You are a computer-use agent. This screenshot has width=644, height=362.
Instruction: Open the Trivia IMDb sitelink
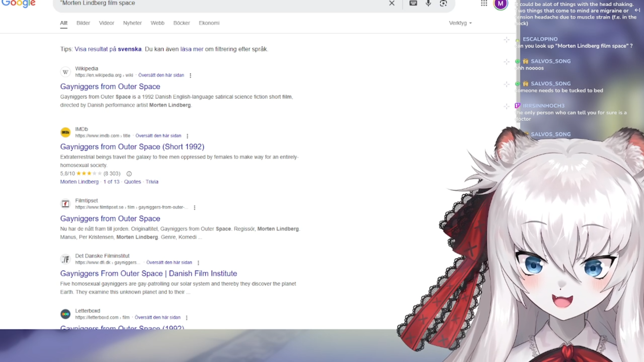pyautogui.click(x=152, y=182)
